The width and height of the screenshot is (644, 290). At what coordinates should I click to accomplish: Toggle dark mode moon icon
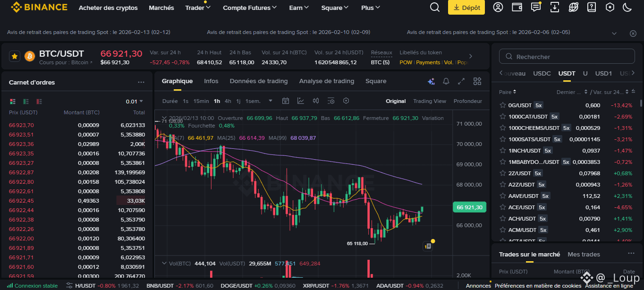point(627,8)
